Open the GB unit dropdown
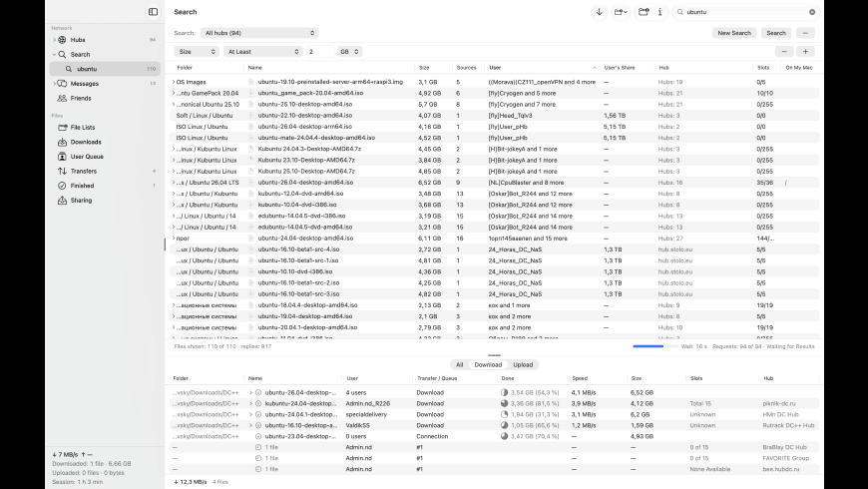Screen dimensions: 868x489 [349, 52]
